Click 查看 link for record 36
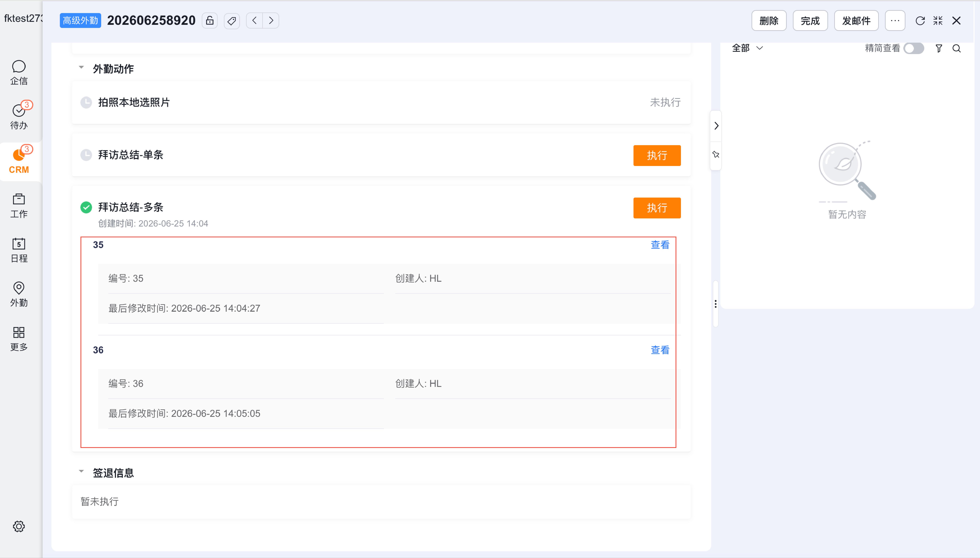This screenshot has height=558, width=980. click(x=660, y=350)
